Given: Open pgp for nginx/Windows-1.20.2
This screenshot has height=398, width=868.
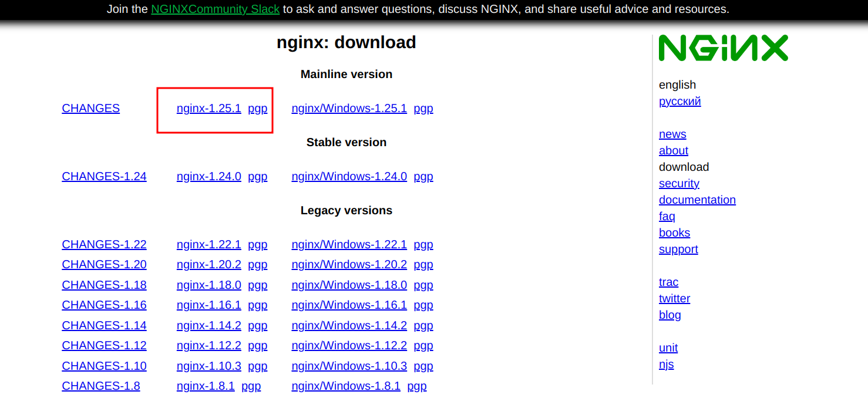Looking at the screenshot, I should (423, 264).
